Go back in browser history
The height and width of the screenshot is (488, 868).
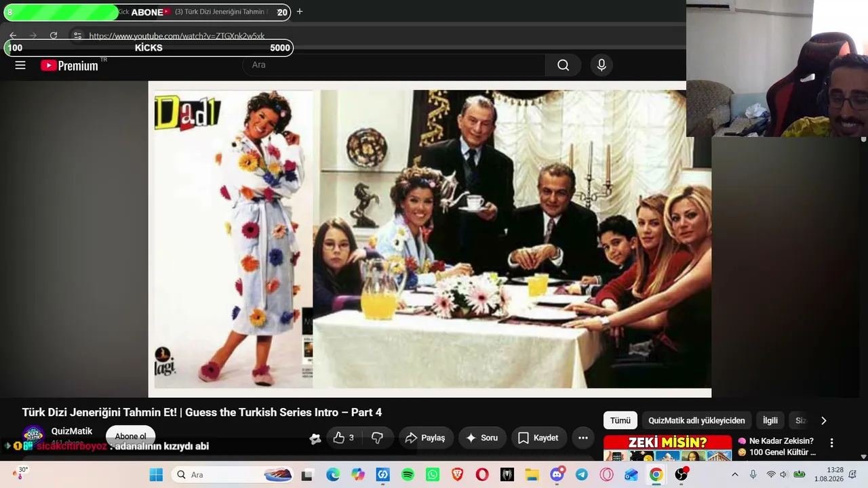click(13, 36)
